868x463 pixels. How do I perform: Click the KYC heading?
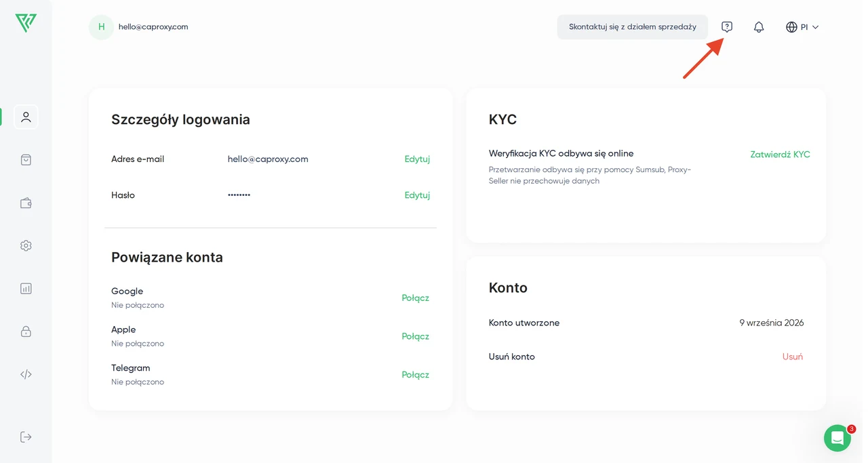pyautogui.click(x=502, y=120)
